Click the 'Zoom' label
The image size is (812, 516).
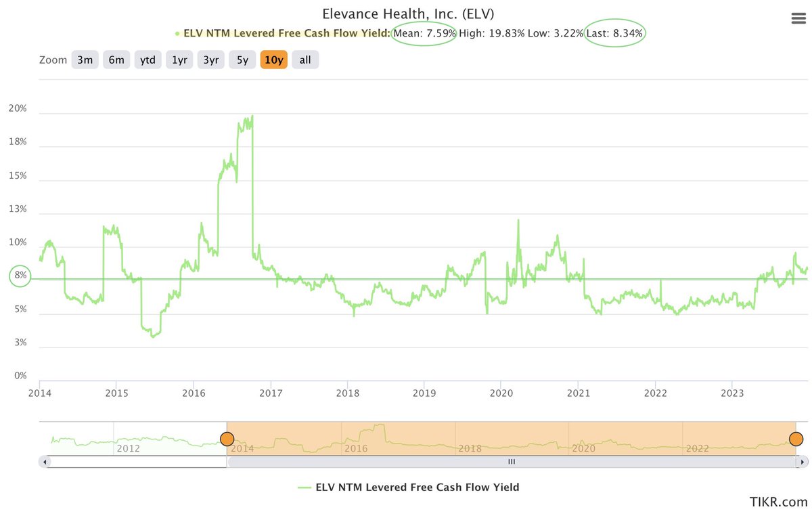(53, 60)
